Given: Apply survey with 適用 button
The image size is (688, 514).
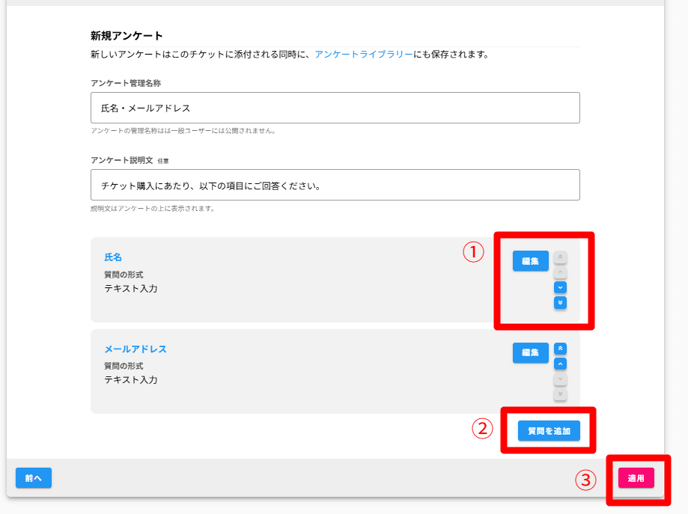Looking at the screenshot, I should 636,478.
